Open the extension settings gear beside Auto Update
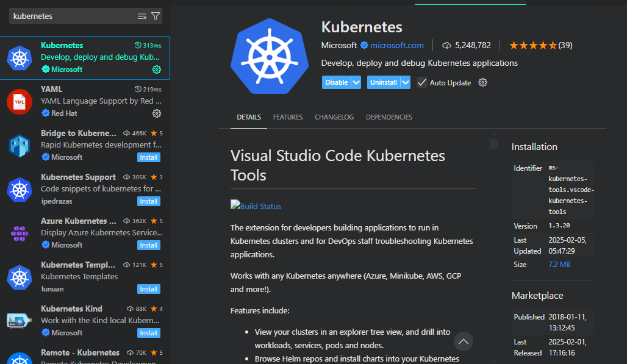Image resolution: width=627 pixels, height=364 pixels. point(482,83)
